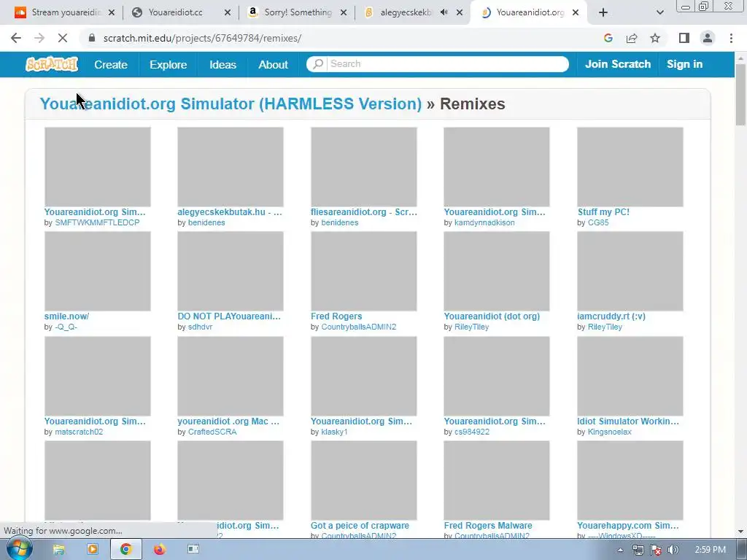Open the browser side panel icon

pyautogui.click(x=684, y=38)
